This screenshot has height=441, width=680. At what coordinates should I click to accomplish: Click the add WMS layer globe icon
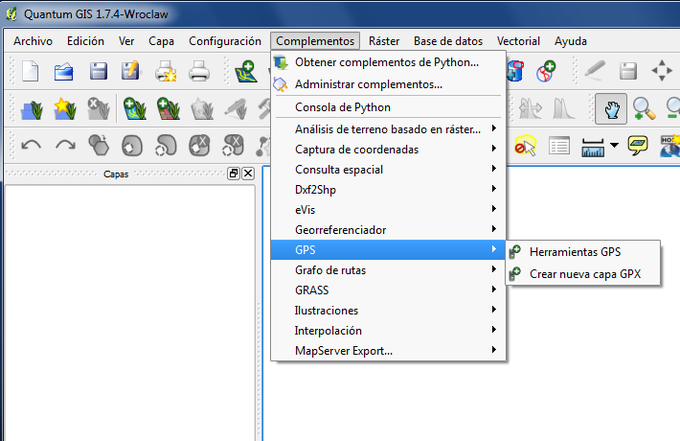point(546,71)
